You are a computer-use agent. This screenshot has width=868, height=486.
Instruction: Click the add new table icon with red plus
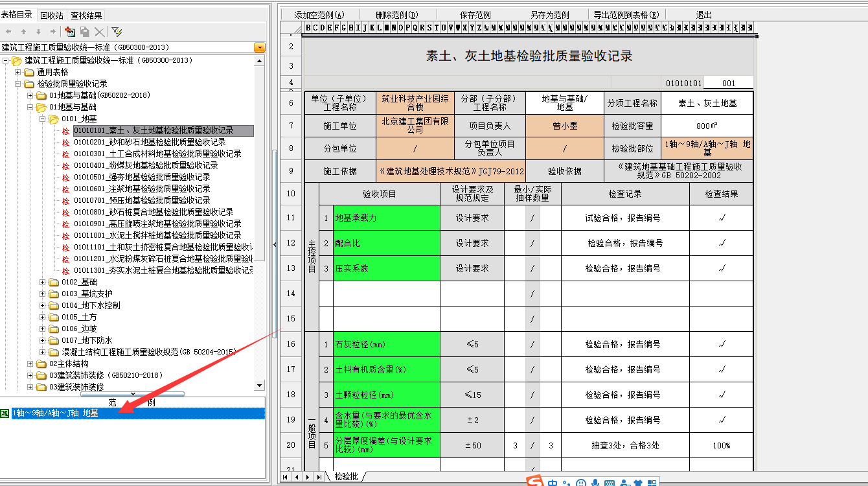click(70, 31)
